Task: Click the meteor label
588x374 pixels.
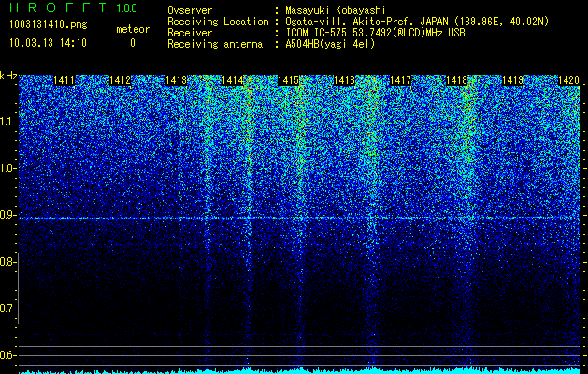Action: (x=133, y=29)
